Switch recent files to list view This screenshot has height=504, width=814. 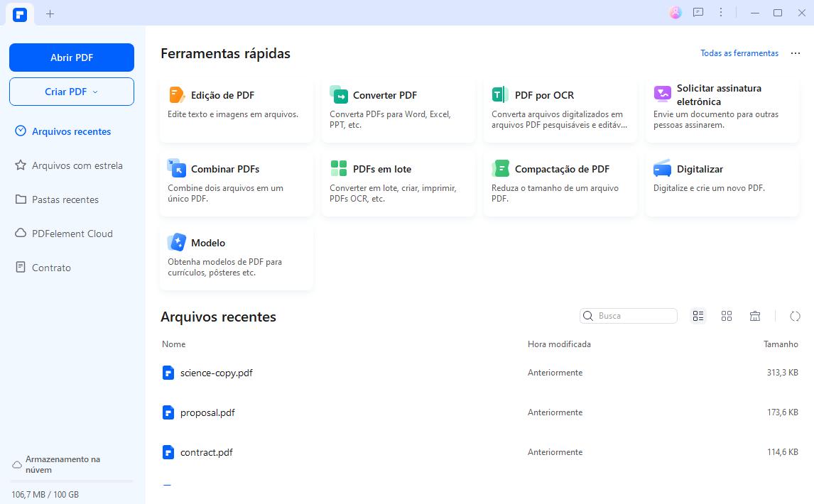698,316
